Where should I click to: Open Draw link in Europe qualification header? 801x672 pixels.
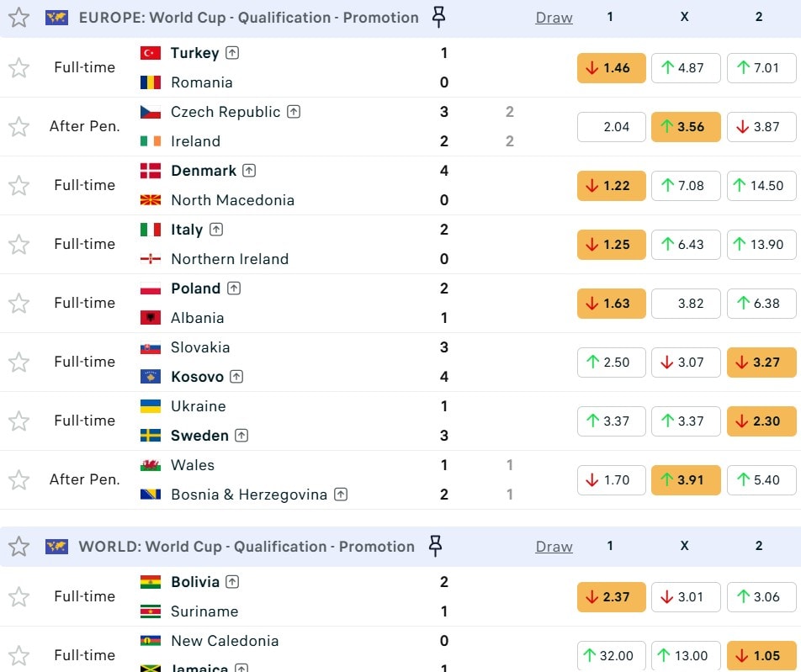(554, 18)
